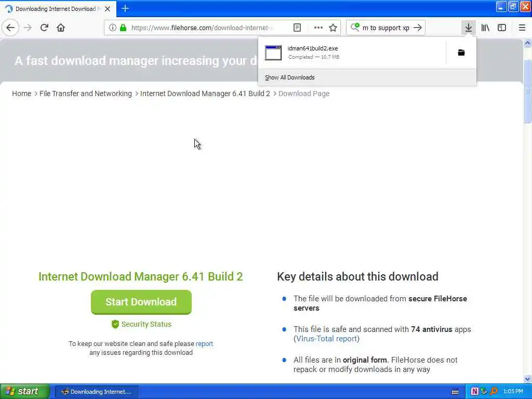
Task: Open containing folder for idman641build2.exe
Action: pos(461,52)
